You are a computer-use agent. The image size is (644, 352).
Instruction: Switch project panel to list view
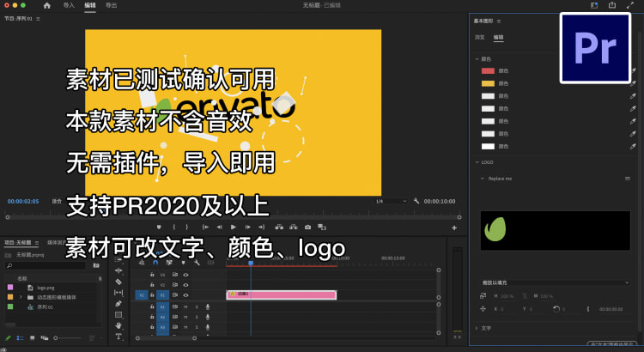20,338
